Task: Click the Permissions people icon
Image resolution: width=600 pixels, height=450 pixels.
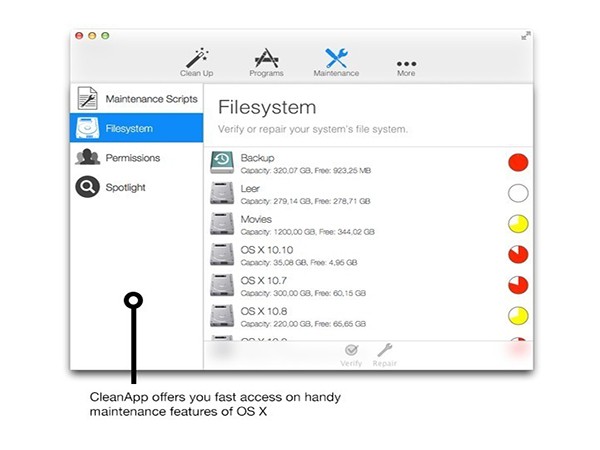Action: (x=88, y=157)
